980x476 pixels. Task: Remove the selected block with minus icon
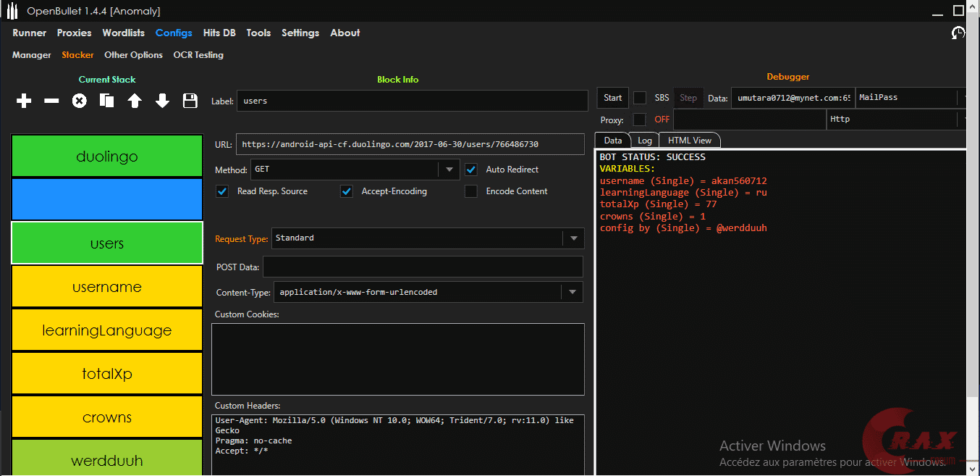pyautogui.click(x=51, y=101)
